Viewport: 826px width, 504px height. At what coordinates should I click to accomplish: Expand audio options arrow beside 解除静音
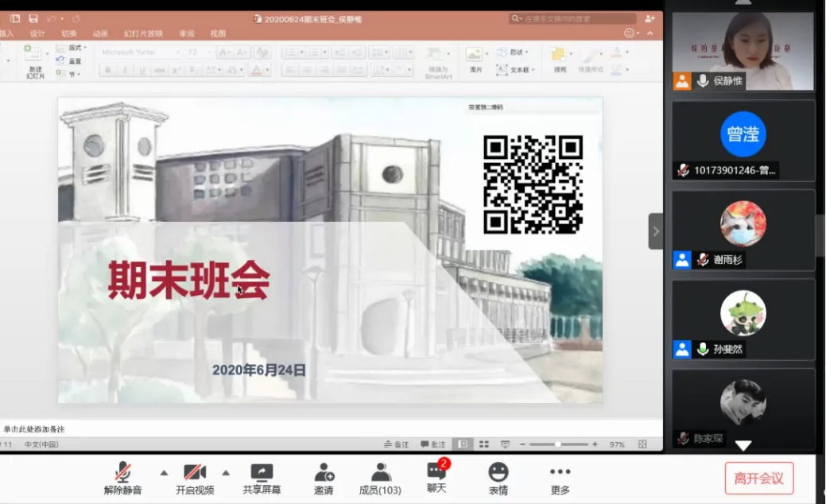pos(164,473)
